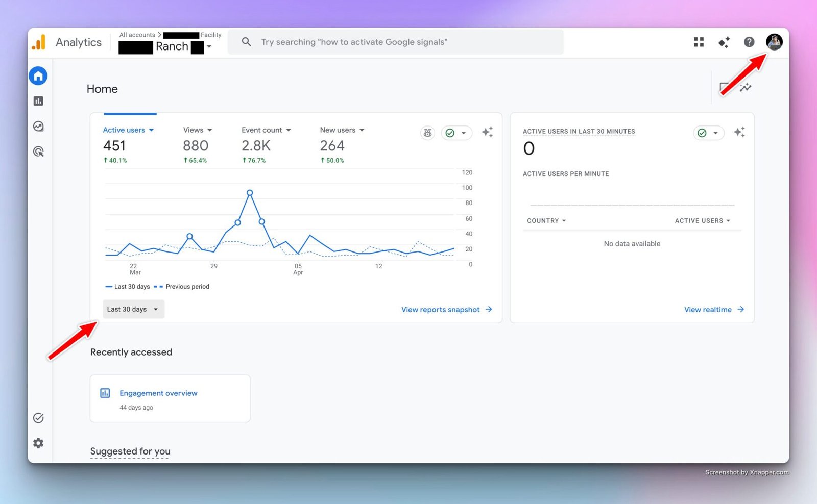Open Advertising icon in left sidebar
This screenshot has height=504, width=817.
click(38, 152)
